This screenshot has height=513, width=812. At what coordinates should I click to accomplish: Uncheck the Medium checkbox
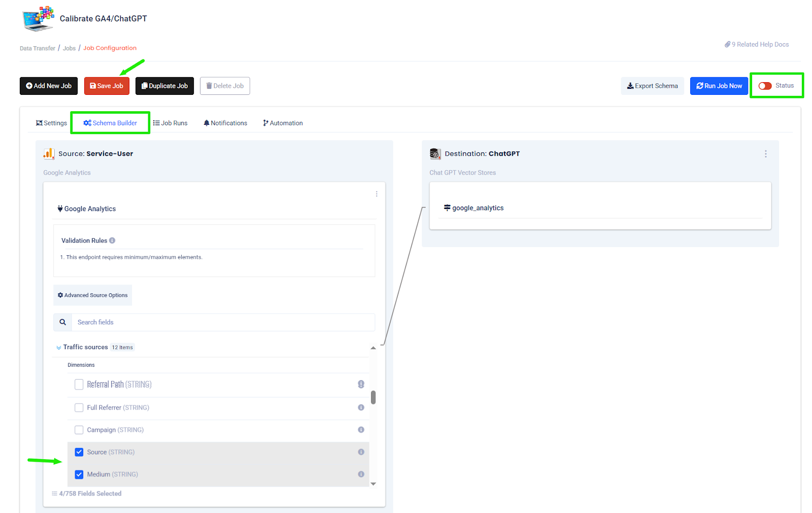point(79,474)
